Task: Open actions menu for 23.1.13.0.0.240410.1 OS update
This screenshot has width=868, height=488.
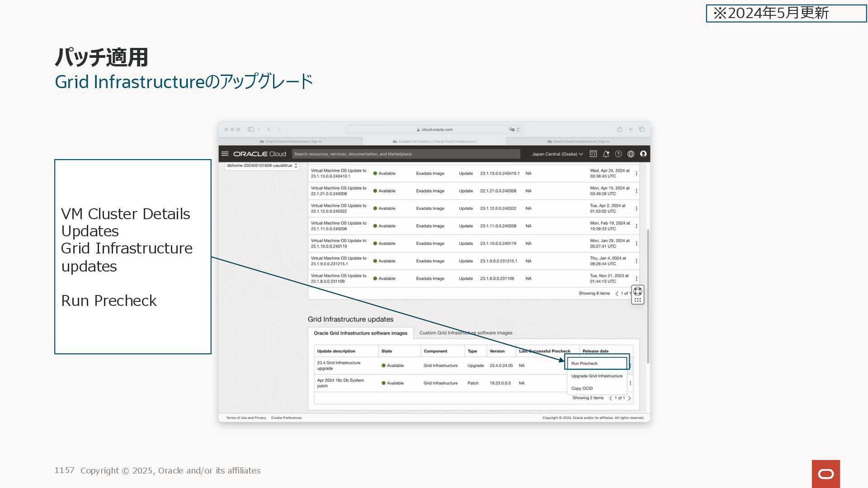Action: pos(636,174)
